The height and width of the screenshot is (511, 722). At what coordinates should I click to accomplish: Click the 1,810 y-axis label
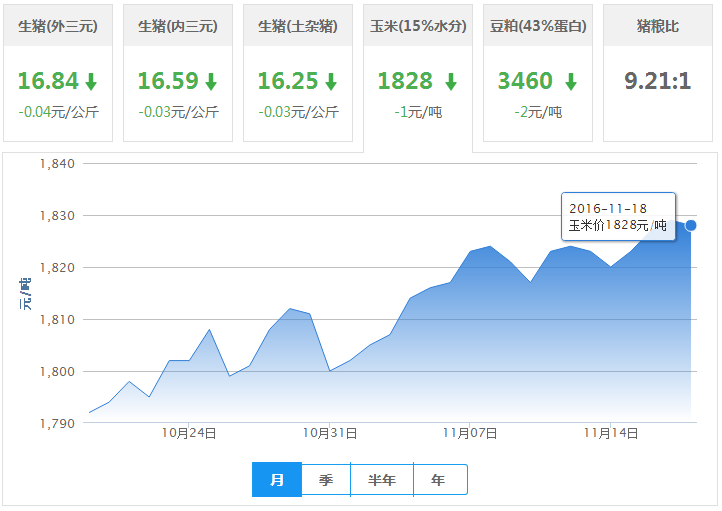[x=57, y=320]
